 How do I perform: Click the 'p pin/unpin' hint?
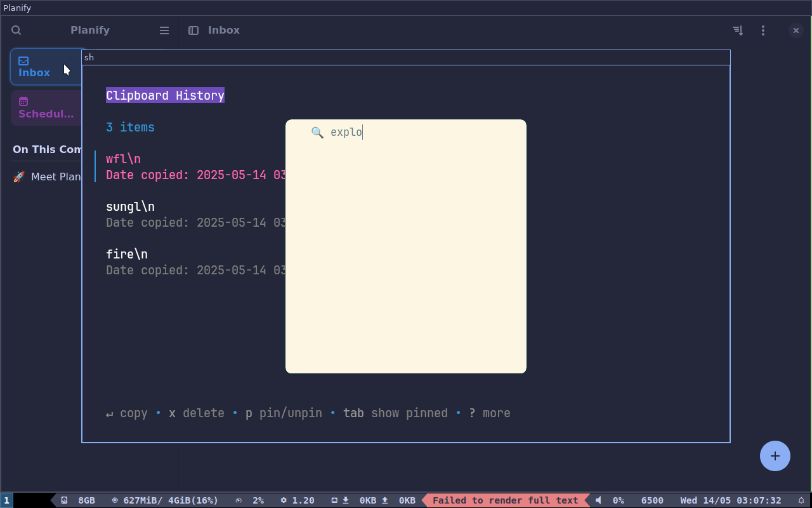pyautogui.click(x=284, y=413)
